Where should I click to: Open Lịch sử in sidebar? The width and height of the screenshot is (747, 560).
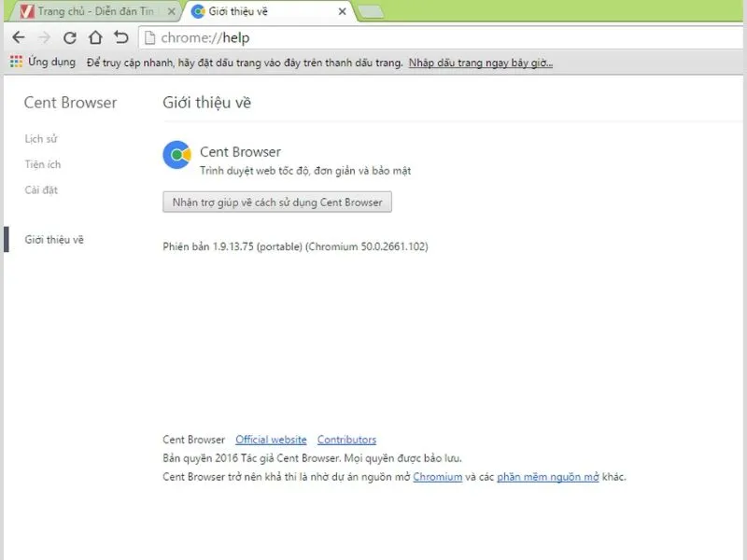point(41,138)
